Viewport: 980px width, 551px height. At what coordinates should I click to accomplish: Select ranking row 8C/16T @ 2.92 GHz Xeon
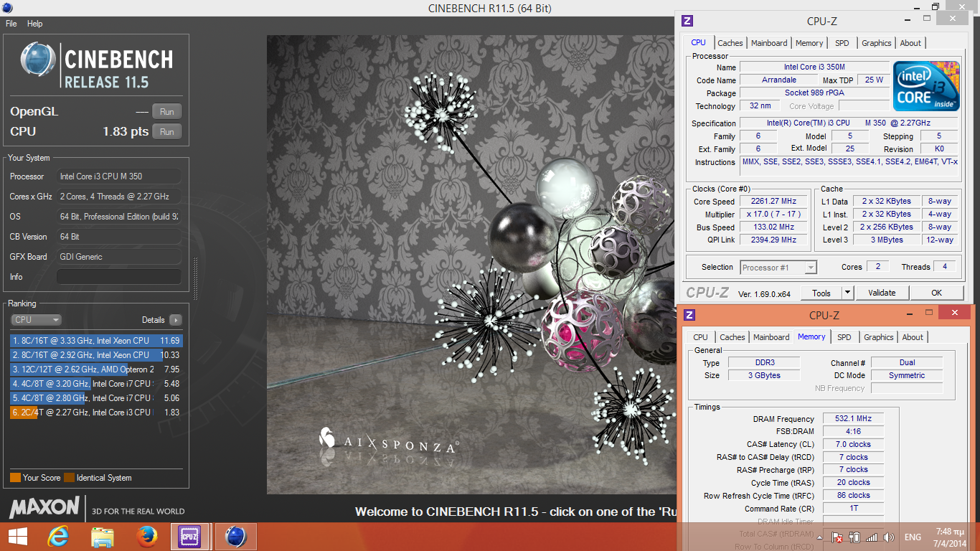tap(95, 355)
